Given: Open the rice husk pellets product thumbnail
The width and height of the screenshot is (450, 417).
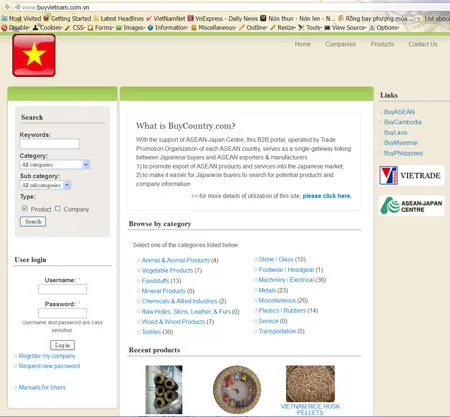Looking at the screenshot, I should pos(310,383).
